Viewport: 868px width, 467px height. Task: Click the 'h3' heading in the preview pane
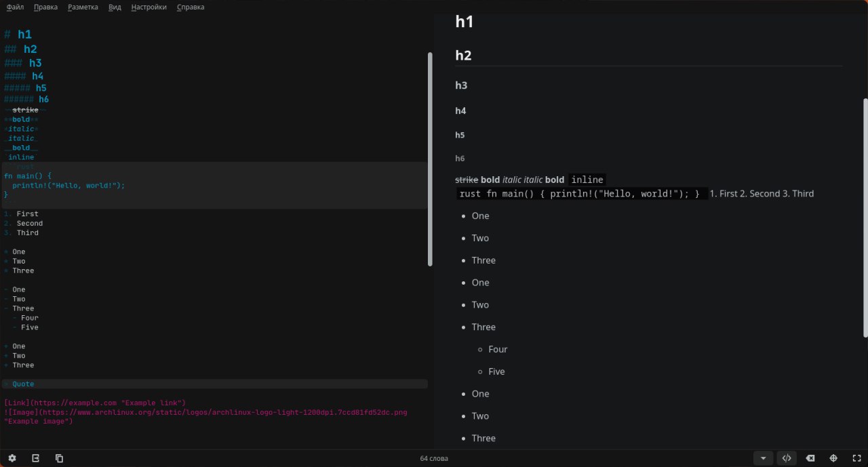[x=461, y=85]
